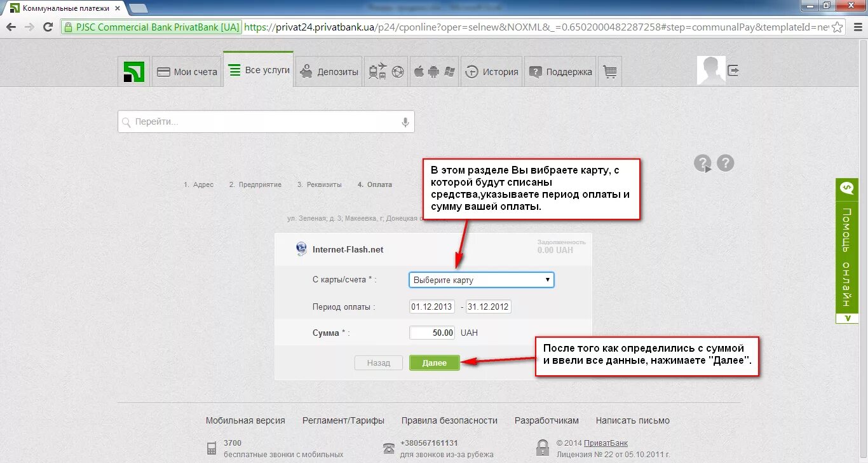Click the green SSL padlock certificate badge
Viewport: 868px width, 463px height.
[x=152, y=27]
